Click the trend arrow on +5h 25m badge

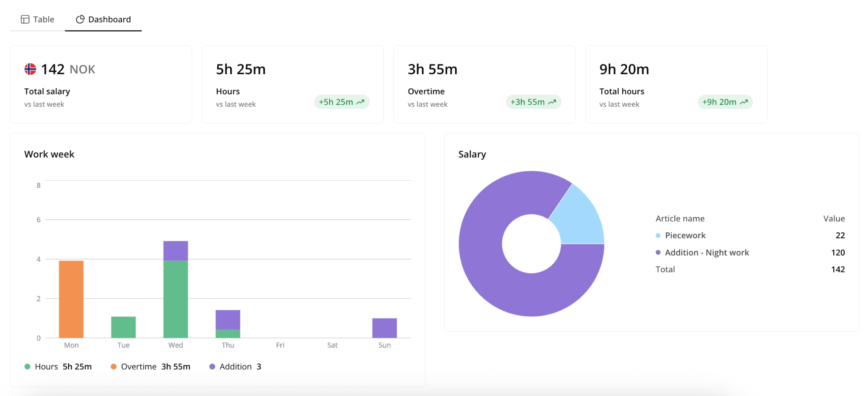361,102
